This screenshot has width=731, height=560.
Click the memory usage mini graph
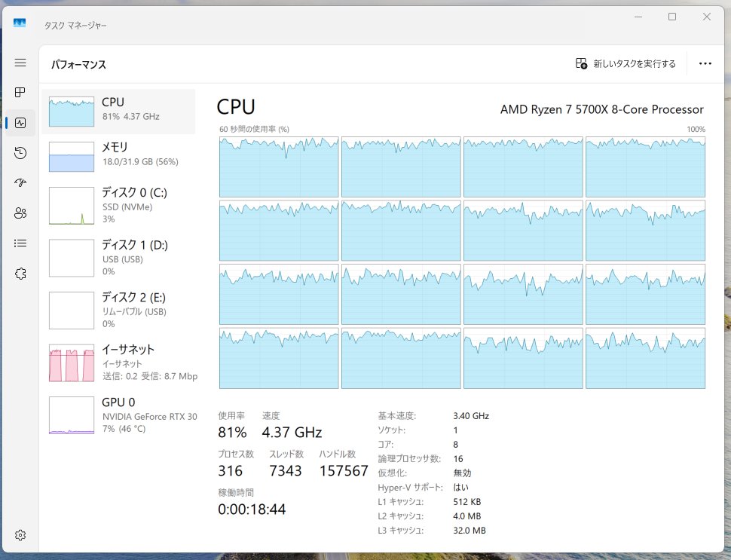point(72,157)
